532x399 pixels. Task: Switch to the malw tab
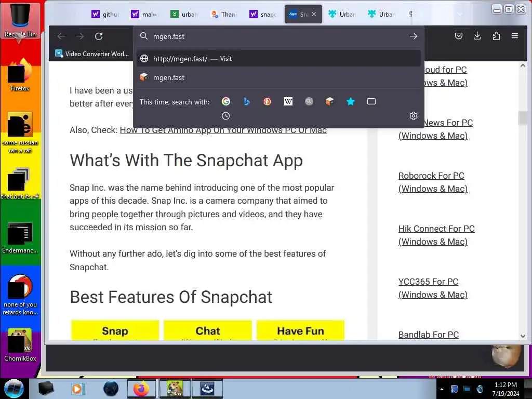145,14
